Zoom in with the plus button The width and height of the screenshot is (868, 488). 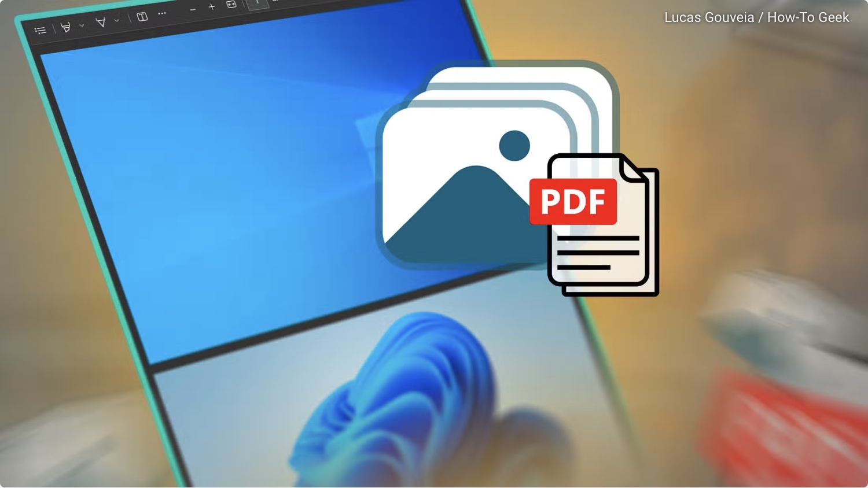212,7
